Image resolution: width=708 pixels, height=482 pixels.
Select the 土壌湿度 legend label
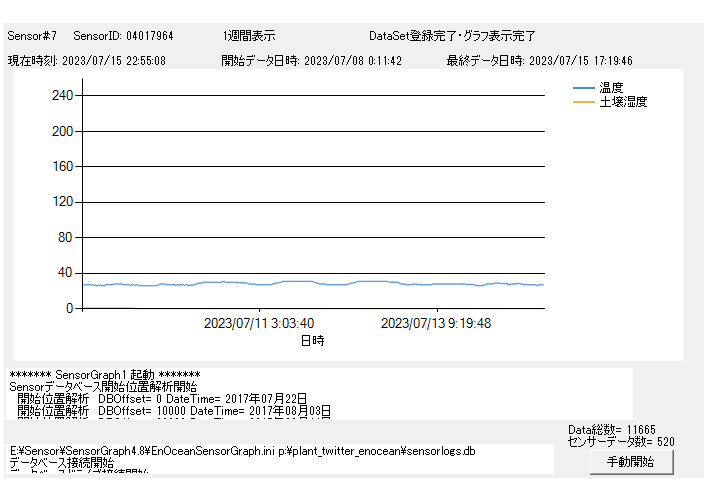point(623,102)
